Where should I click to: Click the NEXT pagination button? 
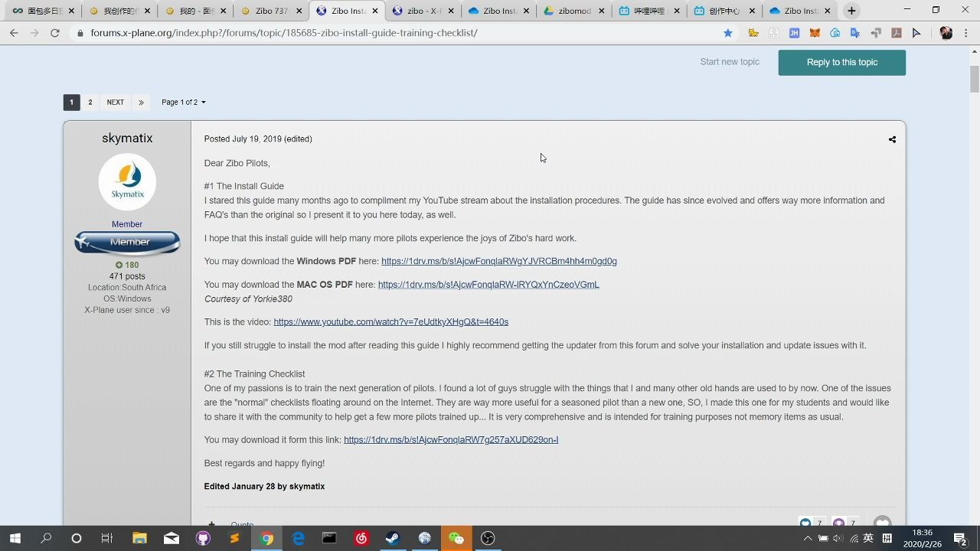(x=116, y=102)
